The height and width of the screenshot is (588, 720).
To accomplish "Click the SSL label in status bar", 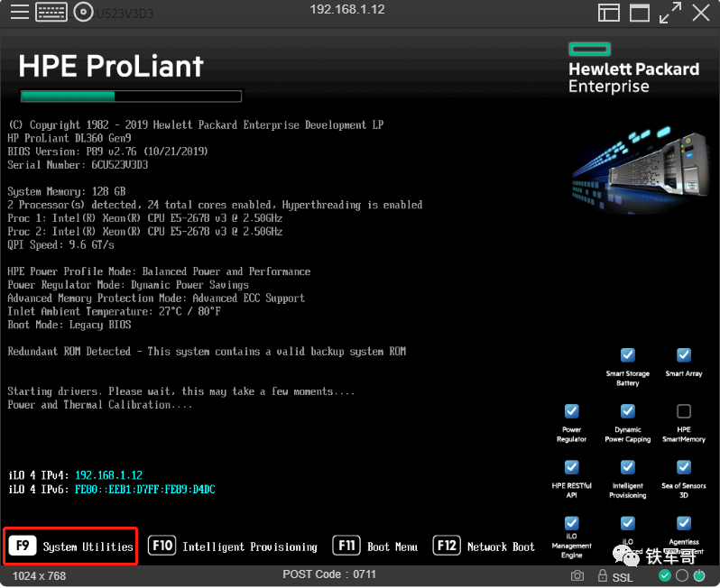I will click(623, 577).
